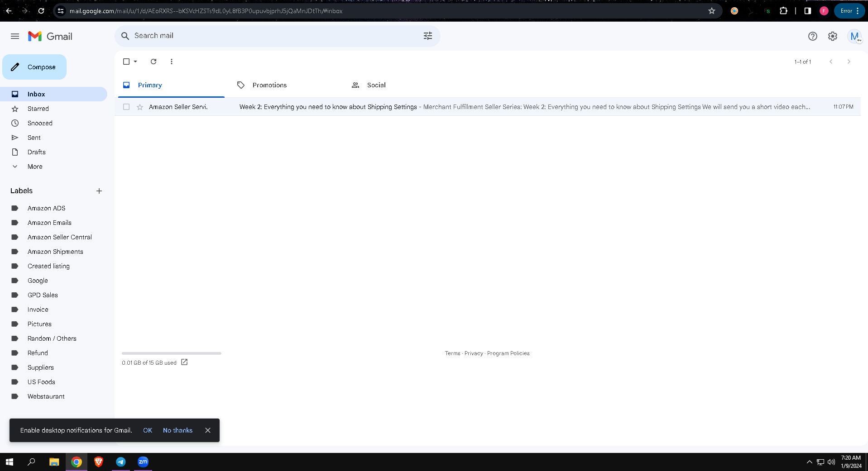The image size is (868, 471).
Task: Create new label plus icon
Action: [99, 191]
